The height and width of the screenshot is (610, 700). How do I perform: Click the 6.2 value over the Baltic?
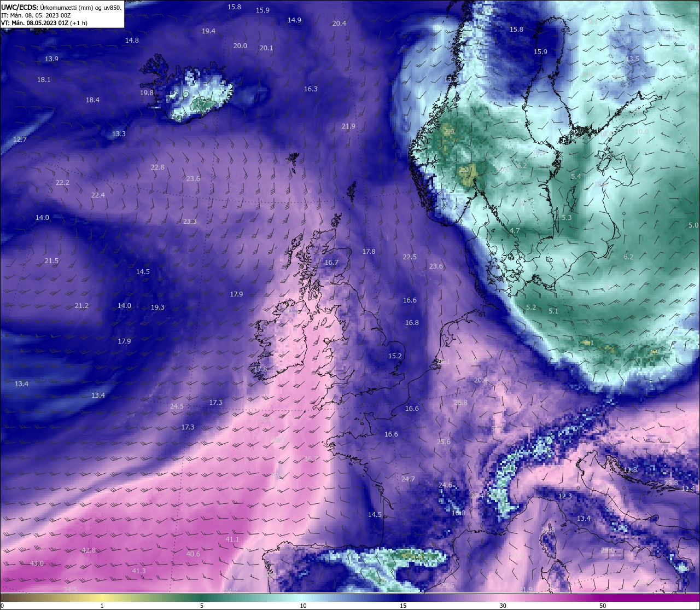pos(628,257)
